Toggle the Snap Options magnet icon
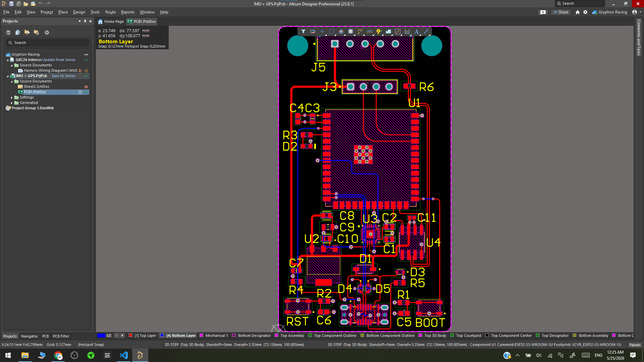The height and width of the screenshot is (362, 644). 313,32
